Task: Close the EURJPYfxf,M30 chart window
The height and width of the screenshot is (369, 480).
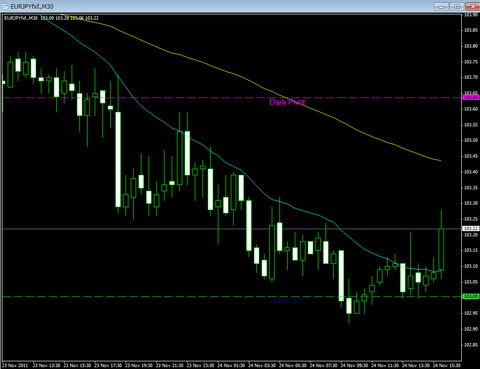Action: pyautogui.click(x=473, y=6)
